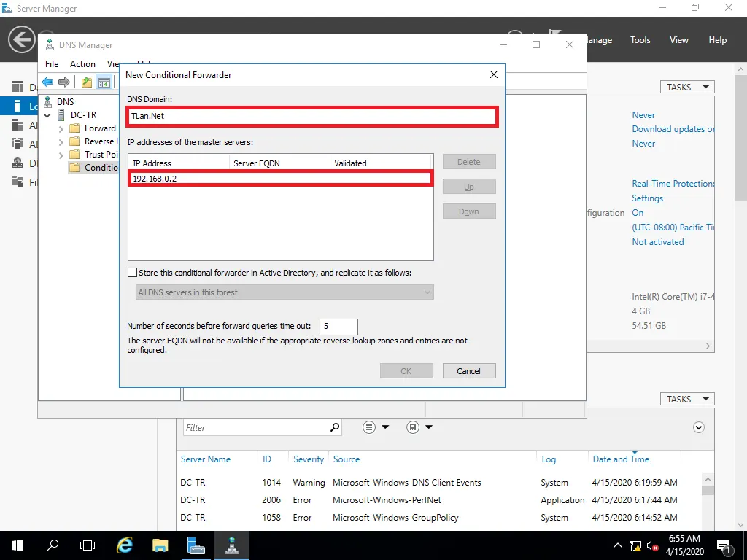Click the events list options round icon
This screenshot has width=747, height=560.
click(x=369, y=427)
